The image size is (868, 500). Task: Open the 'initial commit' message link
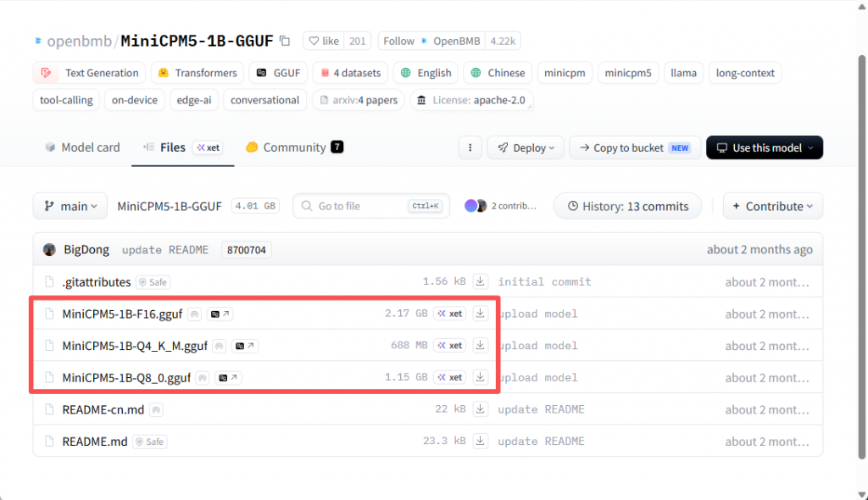(545, 282)
